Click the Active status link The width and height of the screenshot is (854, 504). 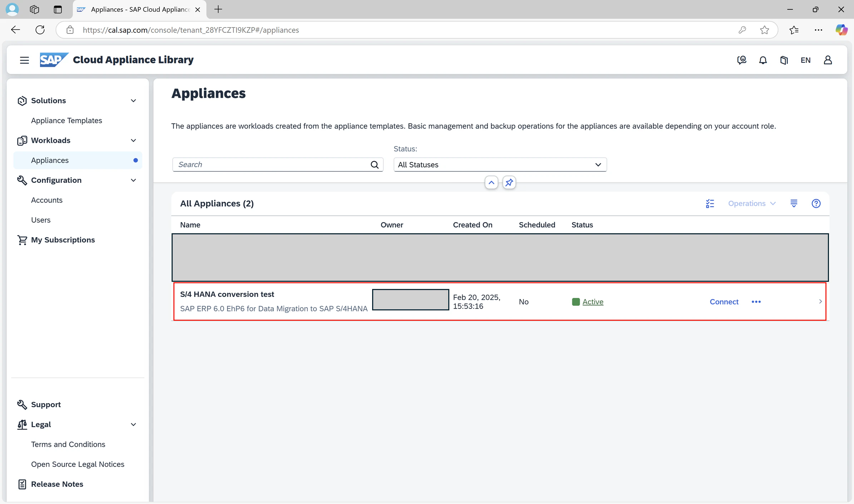click(593, 302)
